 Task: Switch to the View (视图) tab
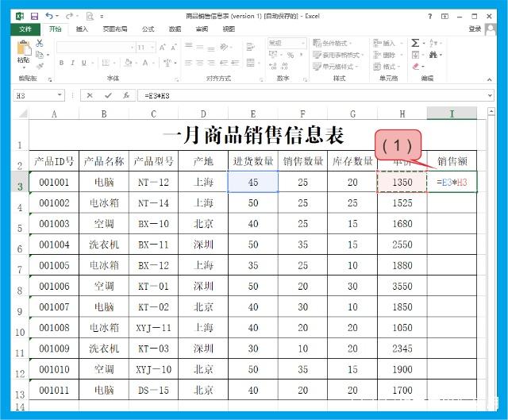click(x=229, y=29)
